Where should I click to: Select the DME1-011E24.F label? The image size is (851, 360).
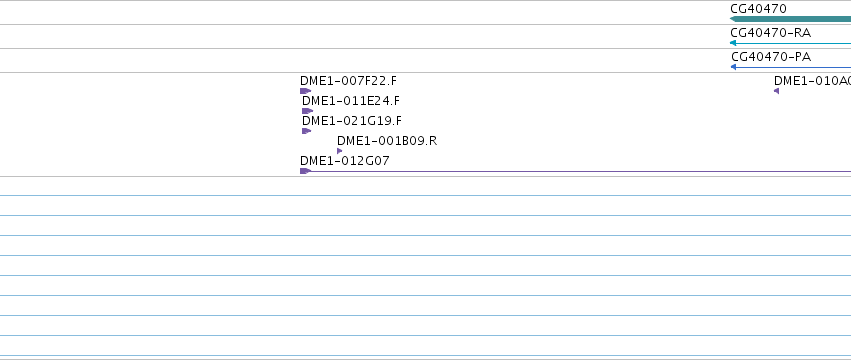351,100
